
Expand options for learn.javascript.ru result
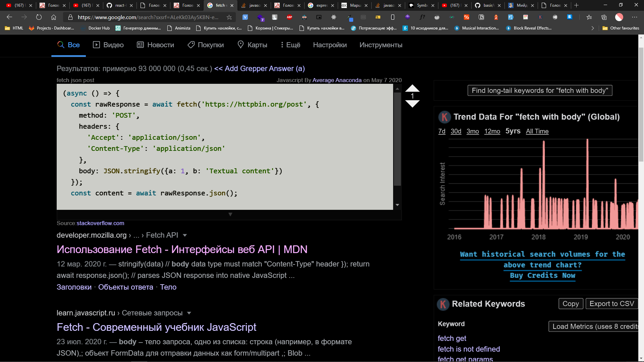pyautogui.click(x=189, y=313)
